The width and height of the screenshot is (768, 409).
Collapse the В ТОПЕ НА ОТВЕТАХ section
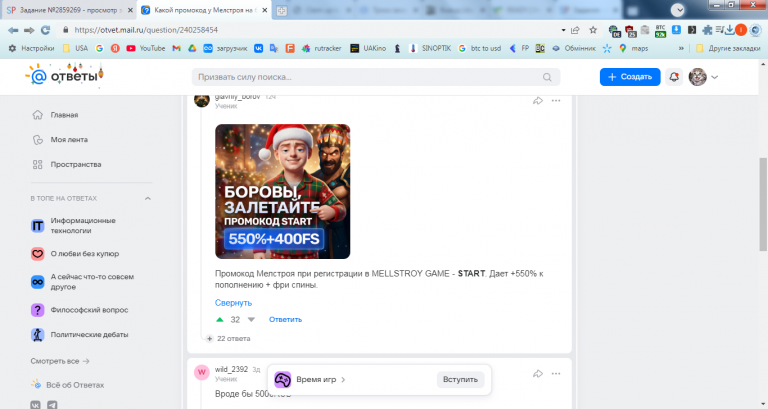click(147, 198)
